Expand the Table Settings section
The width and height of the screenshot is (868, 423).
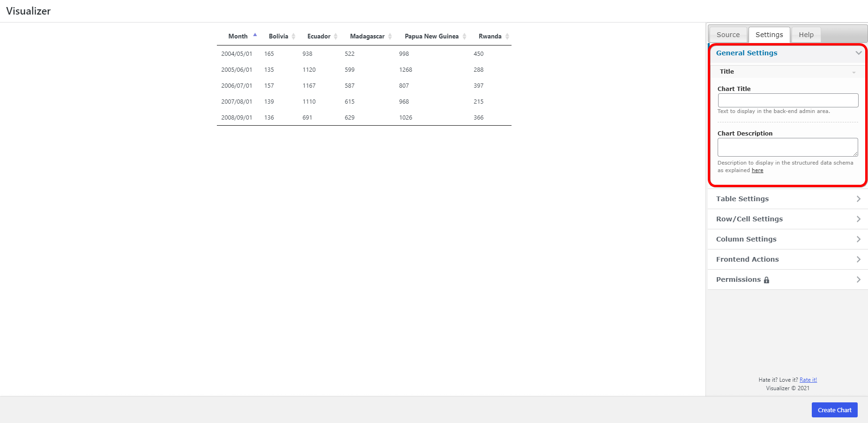pyautogui.click(x=858, y=199)
